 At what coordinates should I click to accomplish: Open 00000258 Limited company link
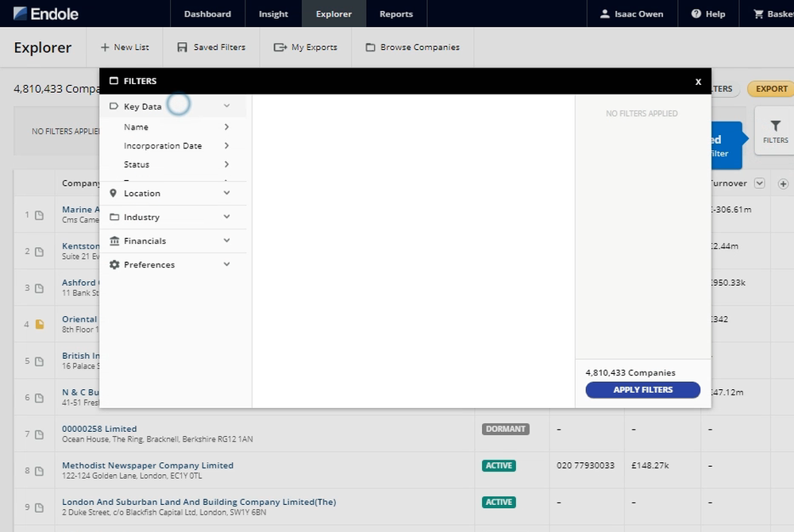point(99,429)
